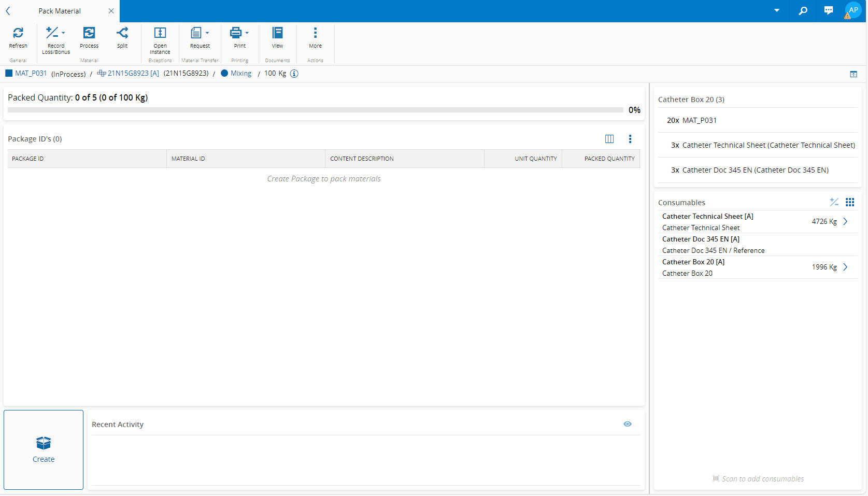868x496 pixels.
Task: Click the material info icon
Action: [x=294, y=74]
